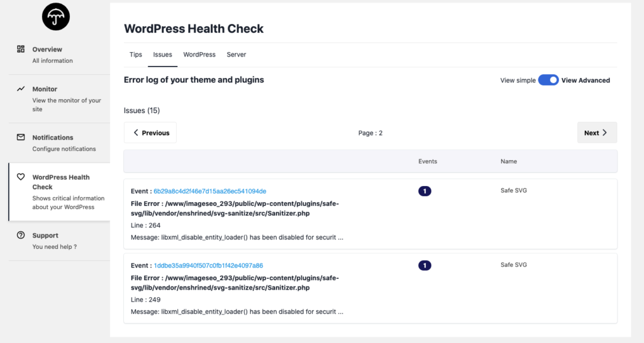Click the Notifications envelope icon
This screenshot has height=343, width=644.
click(21, 137)
